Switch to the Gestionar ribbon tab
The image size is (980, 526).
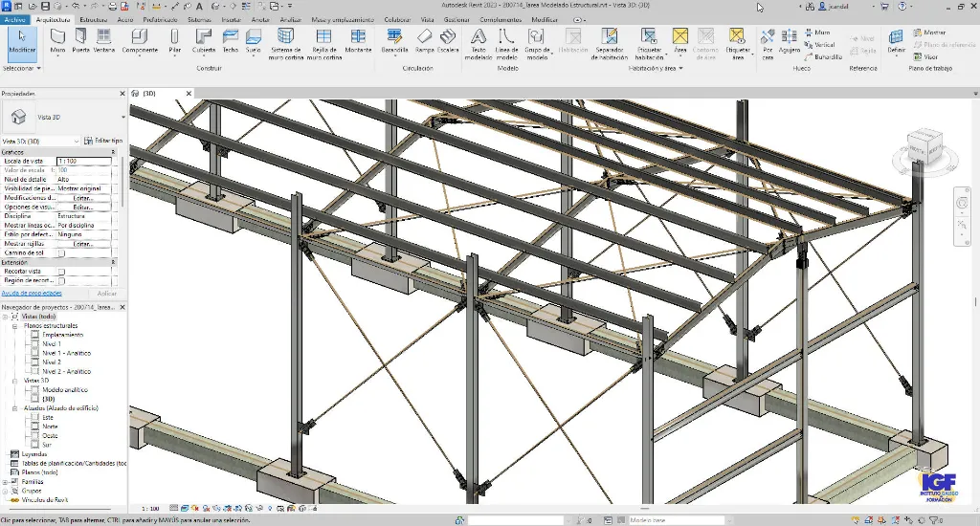coord(457,19)
